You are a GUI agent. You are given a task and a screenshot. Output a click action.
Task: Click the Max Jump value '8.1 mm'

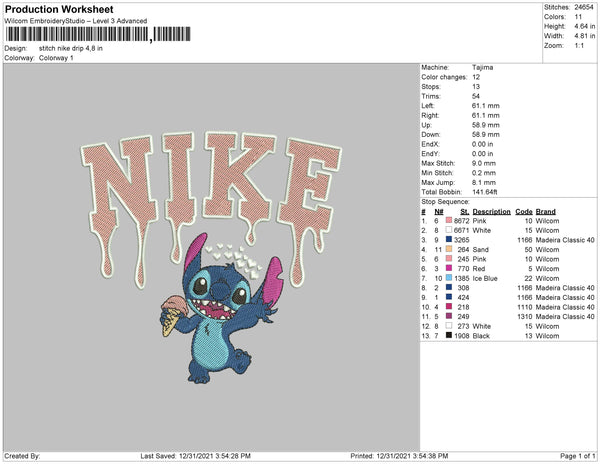(483, 182)
